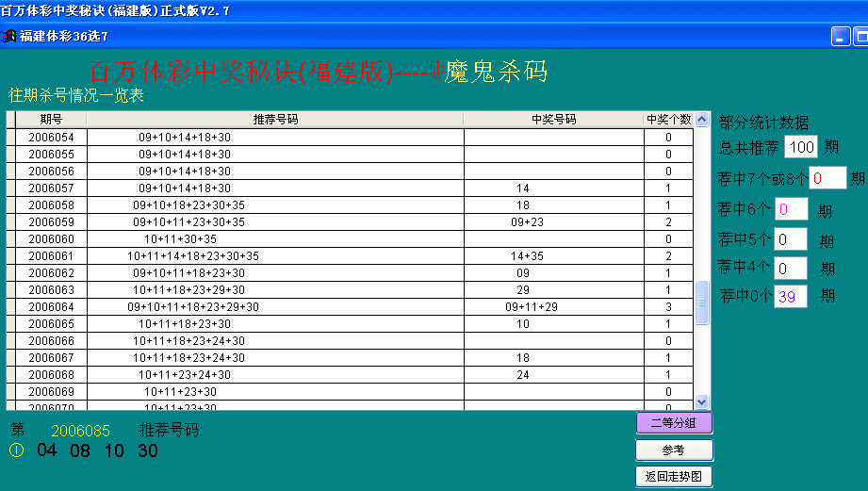868x491 pixels.
Task: Click the 中奖个数 column header
Action: tap(668, 120)
